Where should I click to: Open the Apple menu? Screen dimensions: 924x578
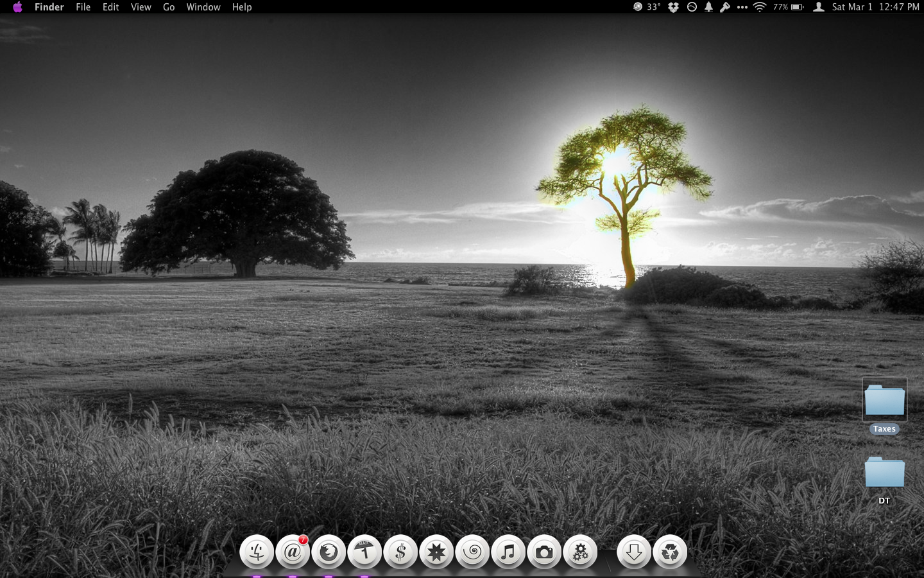pos(17,7)
